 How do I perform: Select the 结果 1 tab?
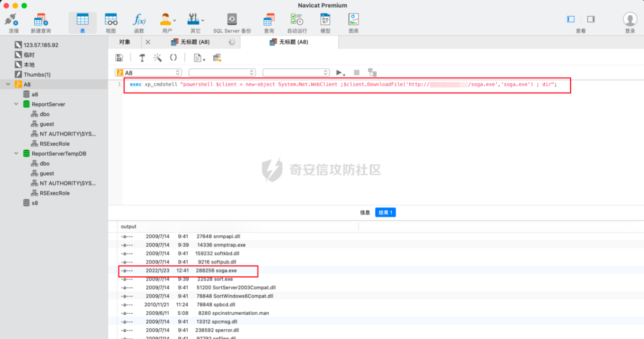pos(385,213)
